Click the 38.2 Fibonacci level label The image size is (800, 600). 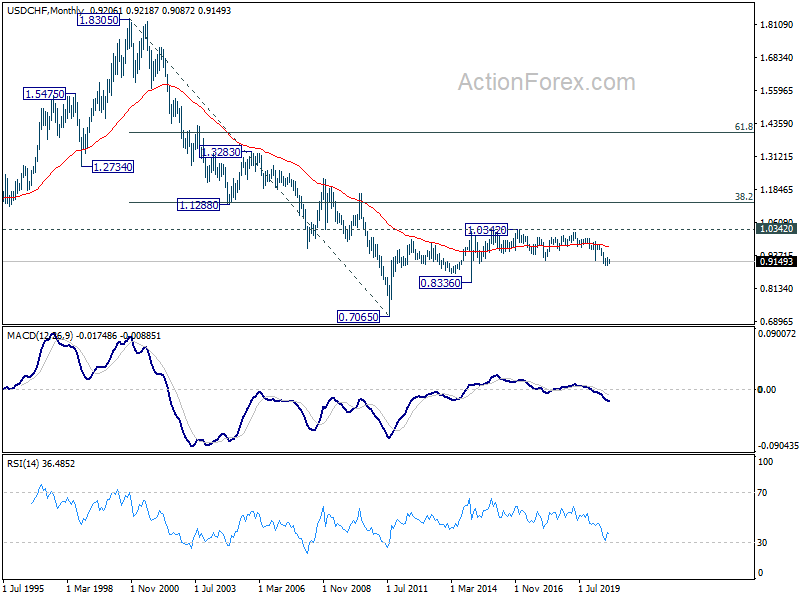pos(743,197)
